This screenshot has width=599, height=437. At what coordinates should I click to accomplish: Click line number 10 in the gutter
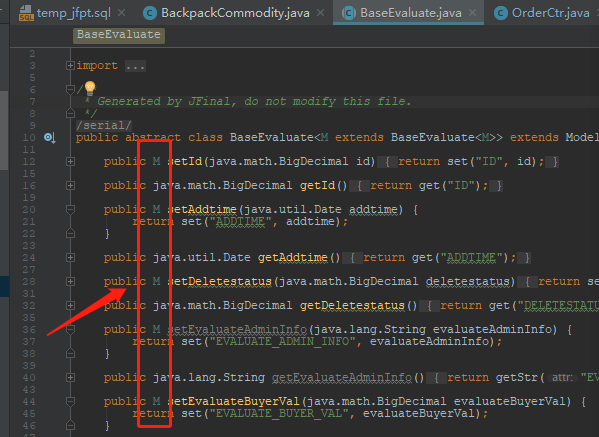click(x=29, y=138)
